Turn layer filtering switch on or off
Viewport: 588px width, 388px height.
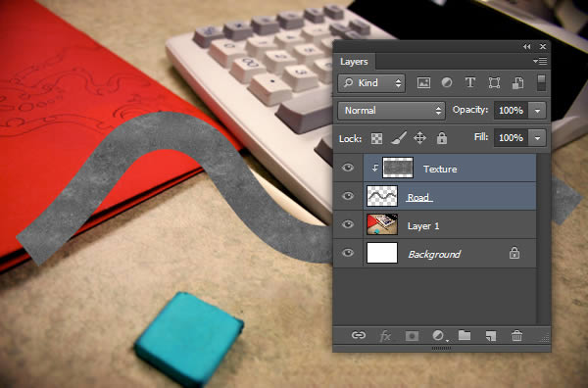(541, 83)
